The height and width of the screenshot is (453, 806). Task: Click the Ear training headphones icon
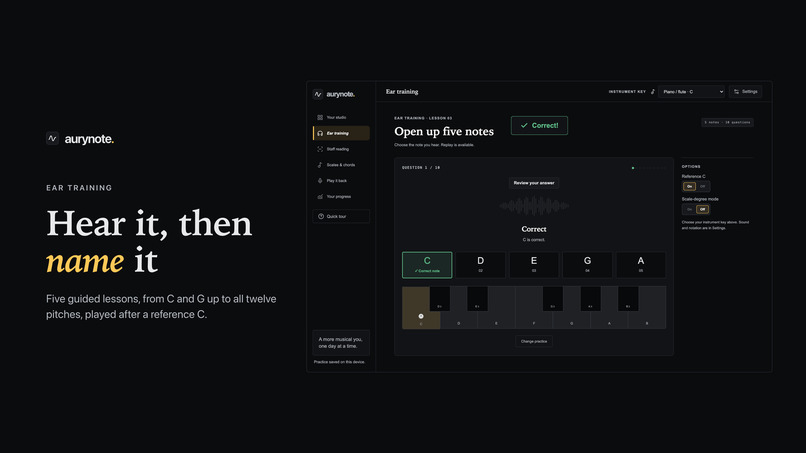320,133
